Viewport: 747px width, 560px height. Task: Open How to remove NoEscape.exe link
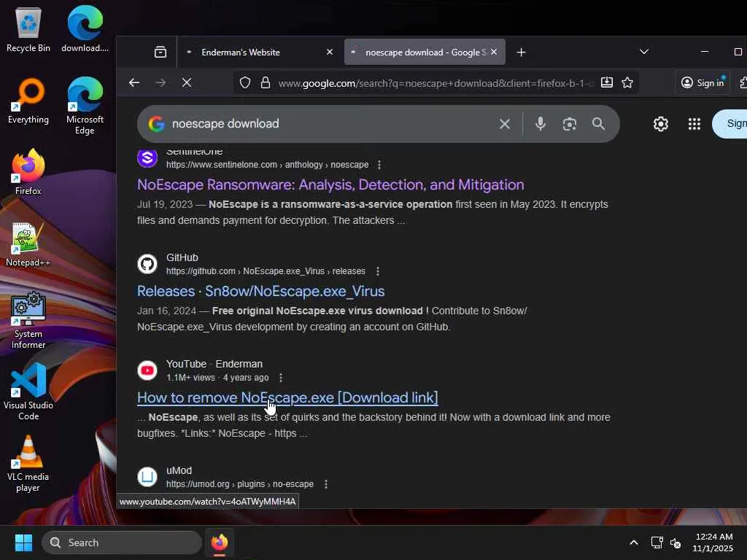pos(287,397)
